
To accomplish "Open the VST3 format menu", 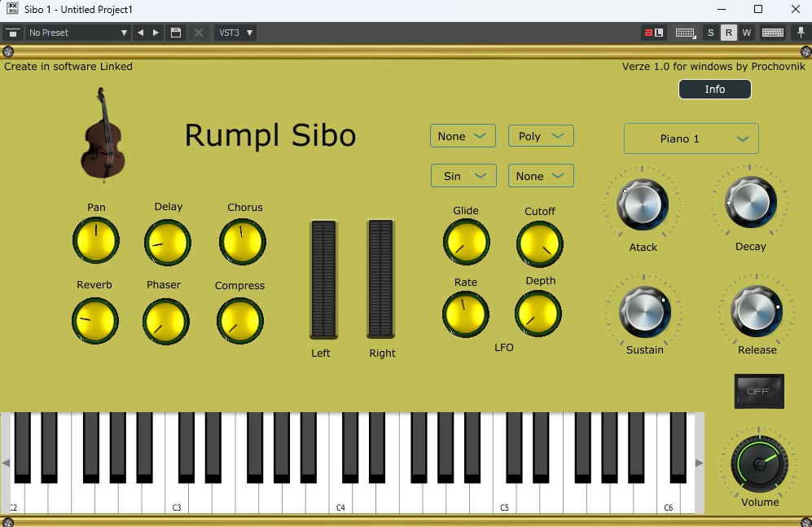I will pos(235,33).
